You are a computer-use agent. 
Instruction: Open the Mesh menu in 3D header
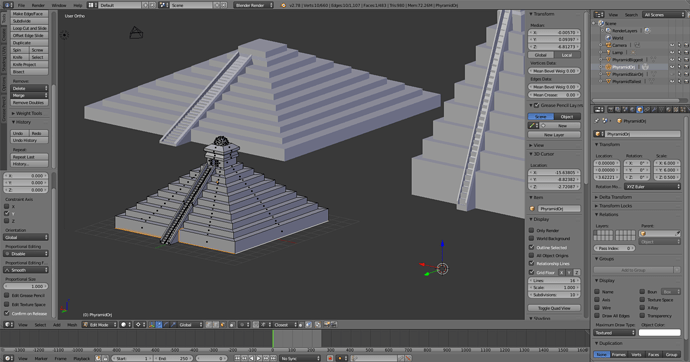[72, 325]
